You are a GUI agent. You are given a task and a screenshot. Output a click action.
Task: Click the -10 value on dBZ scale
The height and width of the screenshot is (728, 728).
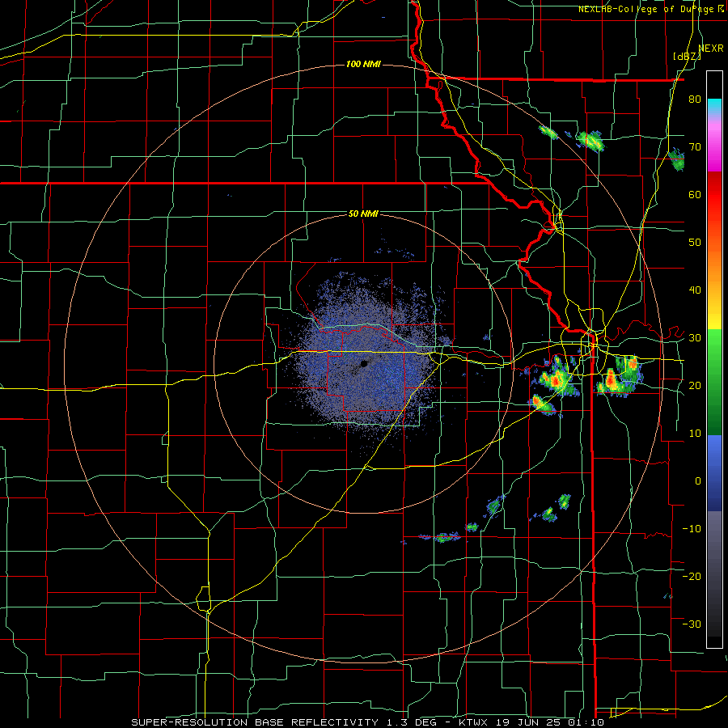point(692,528)
